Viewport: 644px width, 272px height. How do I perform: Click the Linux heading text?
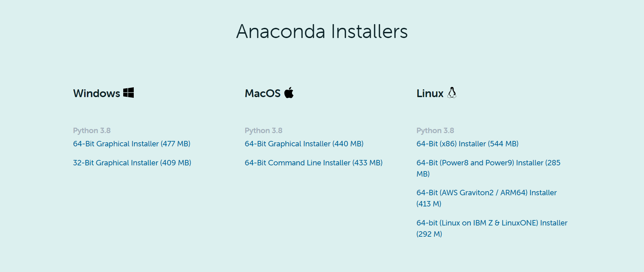430,93
